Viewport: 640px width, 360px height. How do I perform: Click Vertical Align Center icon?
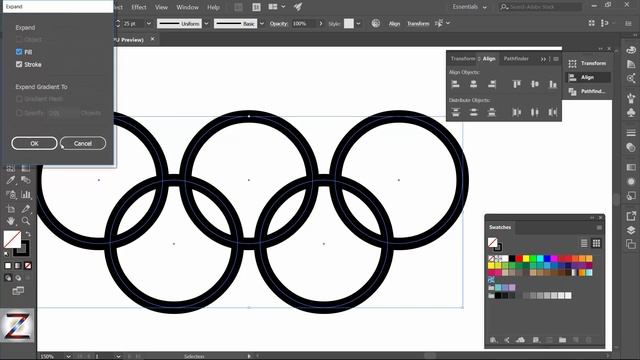click(535, 84)
